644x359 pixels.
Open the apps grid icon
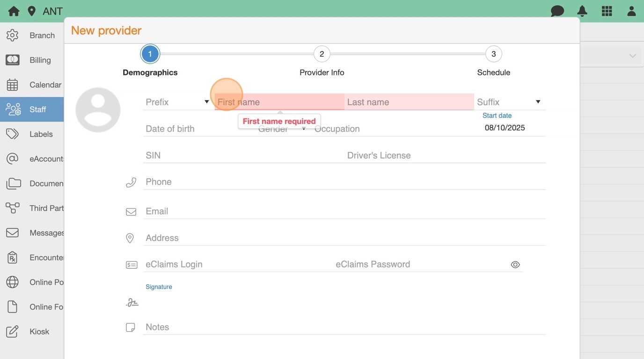pyautogui.click(x=607, y=11)
